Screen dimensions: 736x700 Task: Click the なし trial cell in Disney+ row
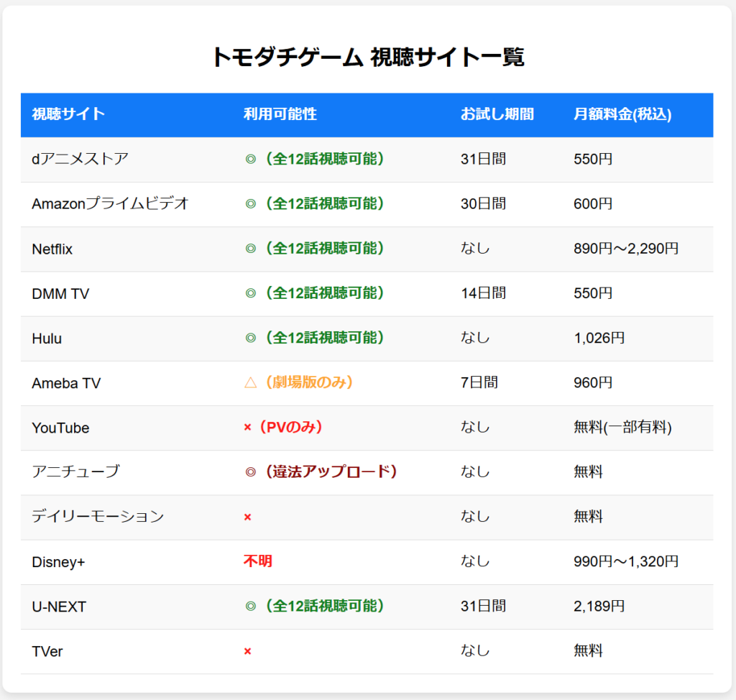pyautogui.click(x=475, y=561)
